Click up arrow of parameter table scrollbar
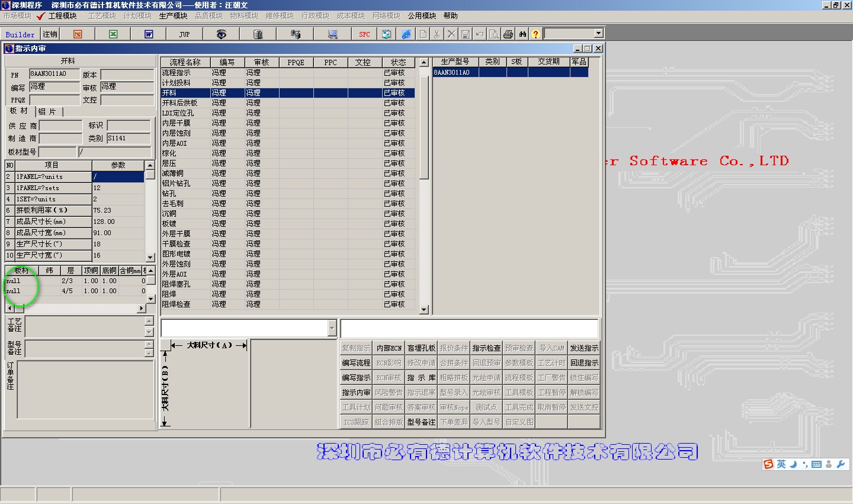Screen dimensions: 853x504 pyautogui.click(x=150, y=165)
